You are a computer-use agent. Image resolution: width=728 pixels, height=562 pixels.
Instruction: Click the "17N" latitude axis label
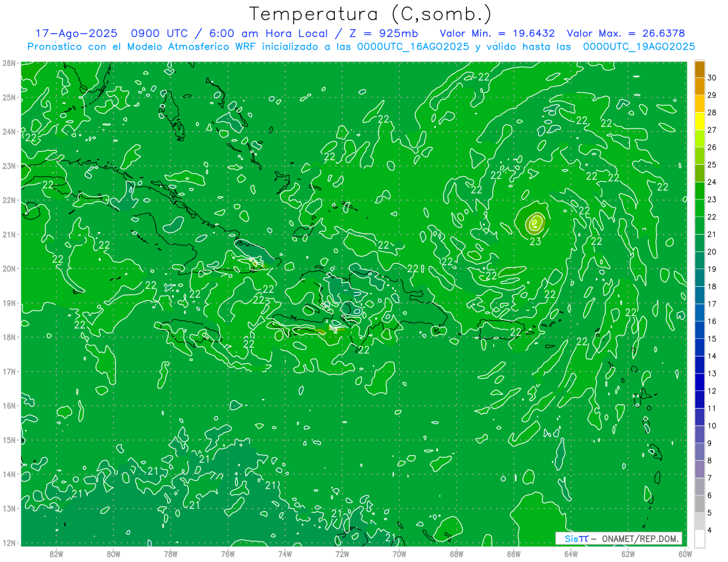(x=9, y=372)
